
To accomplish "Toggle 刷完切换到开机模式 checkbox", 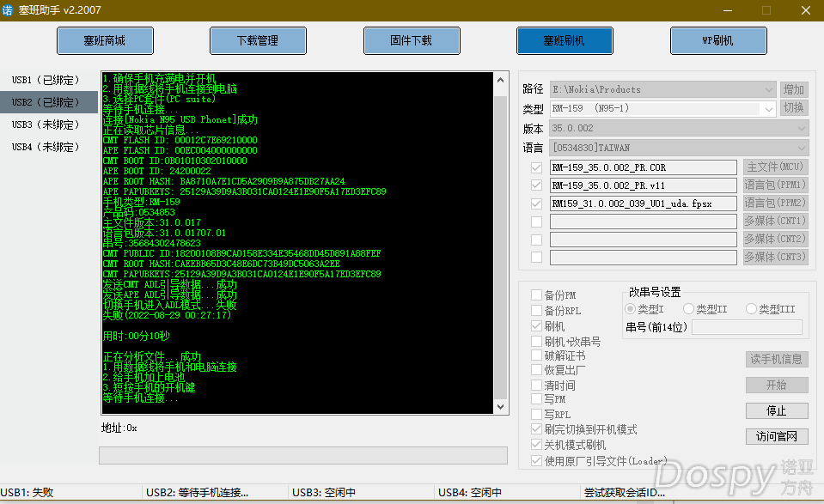I will pyautogui.click(x=536, y=429).
